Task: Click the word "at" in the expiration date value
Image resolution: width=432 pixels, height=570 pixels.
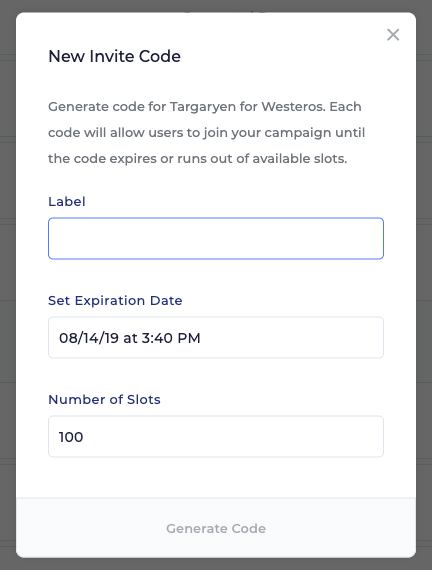Action: pyautogui.click(x=130, y=338)
